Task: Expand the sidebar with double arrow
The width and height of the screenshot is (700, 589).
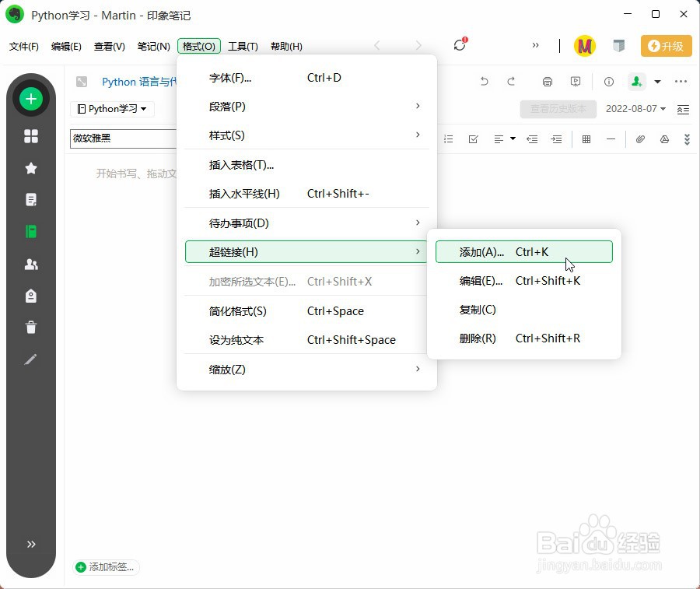Action: (x=31, y=544)
